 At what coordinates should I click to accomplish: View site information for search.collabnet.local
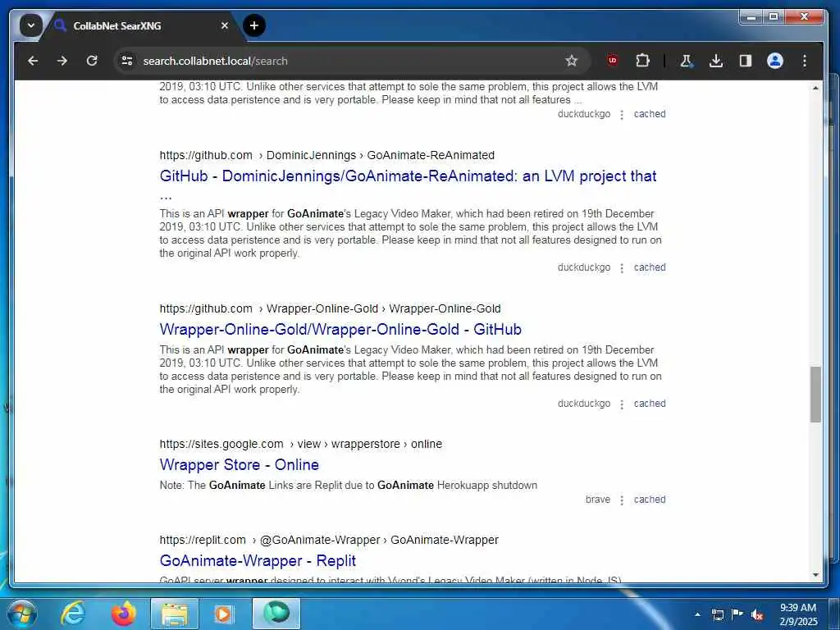(x=127, y=61)
